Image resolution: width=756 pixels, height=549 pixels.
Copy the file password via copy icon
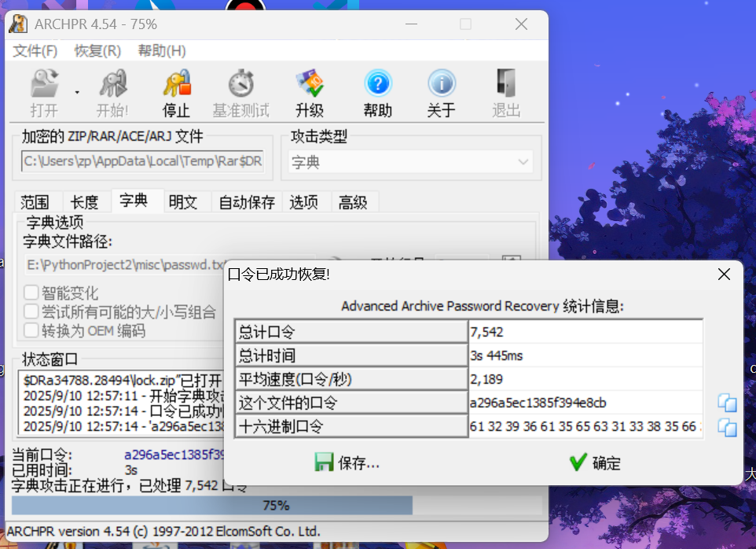tap(727, 403)
